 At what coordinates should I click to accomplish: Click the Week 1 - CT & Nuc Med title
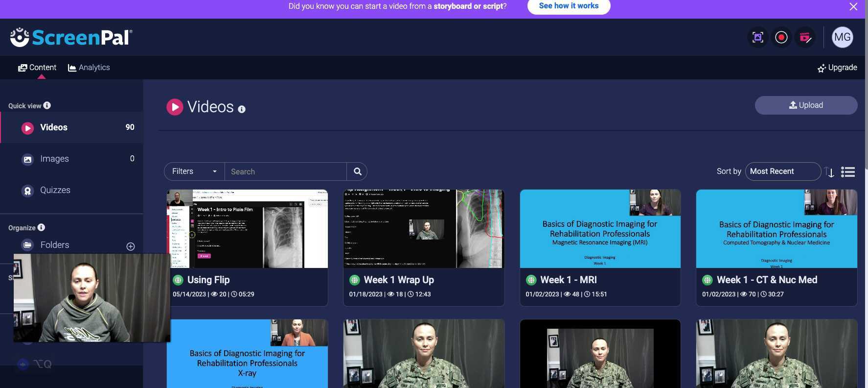tap(767, 280)
